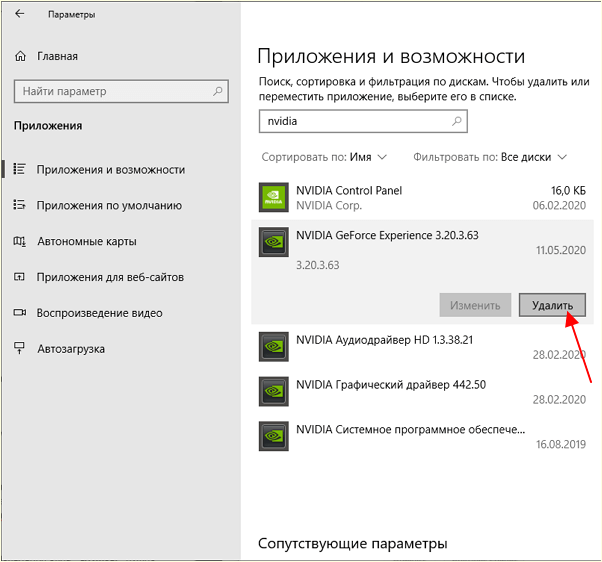This screenshot has height=562, width=602.
Task: Open the Фильтровать по: Все диски dropdown
Action: point(490,157)
